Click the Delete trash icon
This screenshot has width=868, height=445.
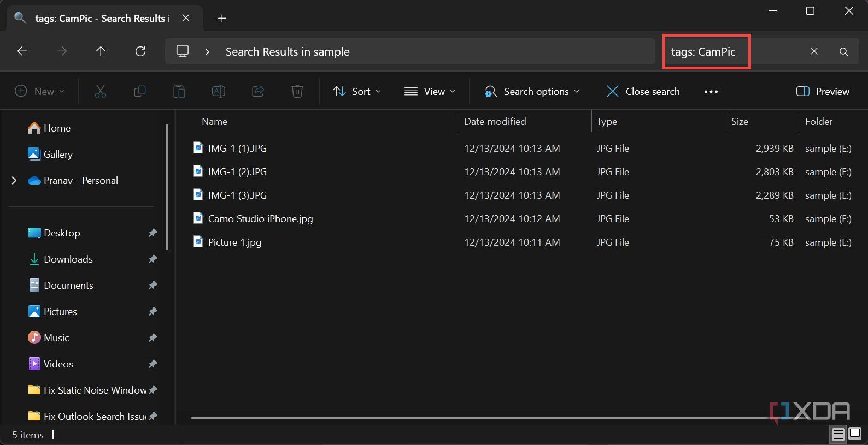297,91
